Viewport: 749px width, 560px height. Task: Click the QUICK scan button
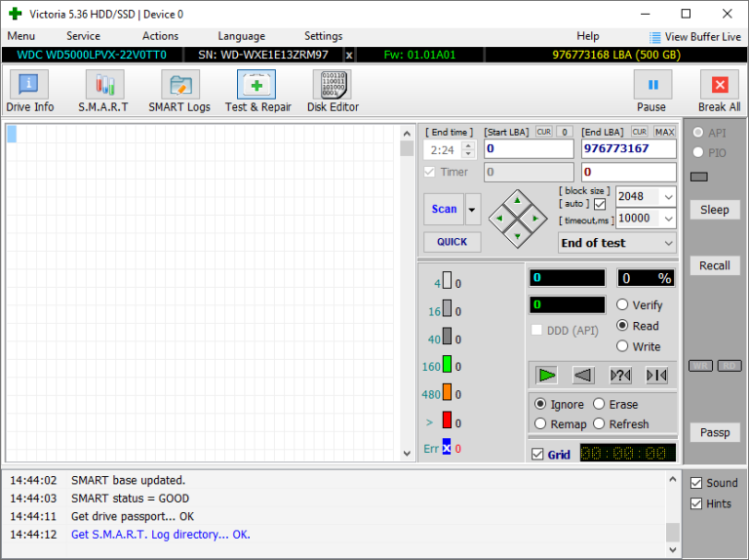452,242
